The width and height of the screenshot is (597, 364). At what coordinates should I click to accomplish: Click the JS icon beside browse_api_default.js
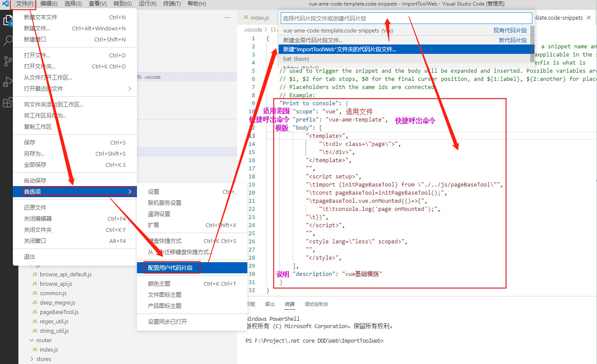[x=35, y=275]
